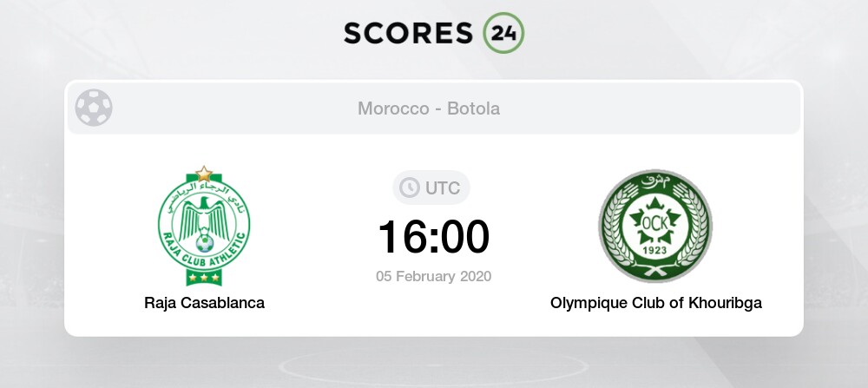Click the gray soccer ball sport icon
The image size is (868, 388).
(94, 108)
